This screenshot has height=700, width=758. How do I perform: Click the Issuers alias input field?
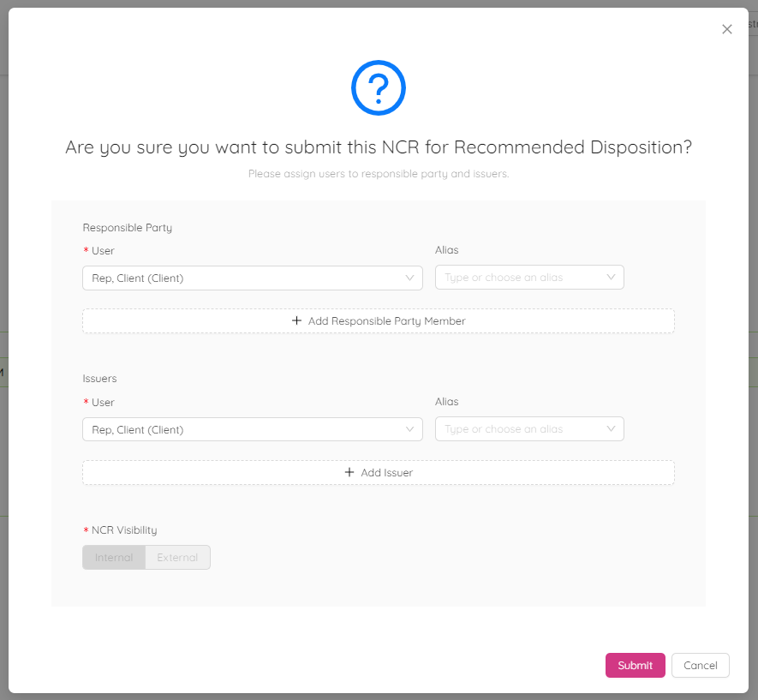tap(528, 428)
